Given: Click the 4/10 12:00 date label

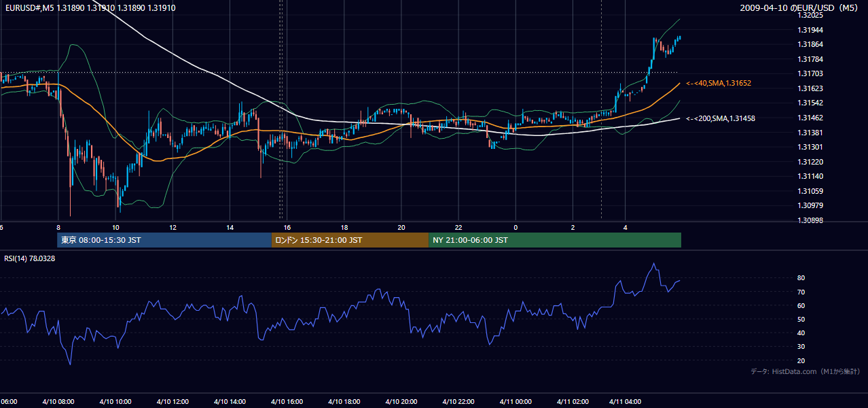Looking at the screenshot, I should click(173, 402).
